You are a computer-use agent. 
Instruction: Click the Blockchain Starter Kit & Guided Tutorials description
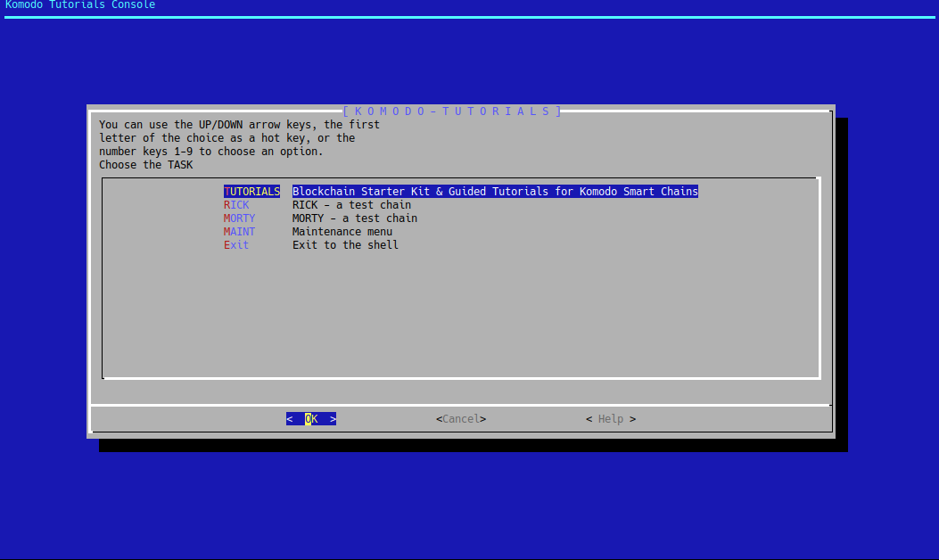point(495,192)
